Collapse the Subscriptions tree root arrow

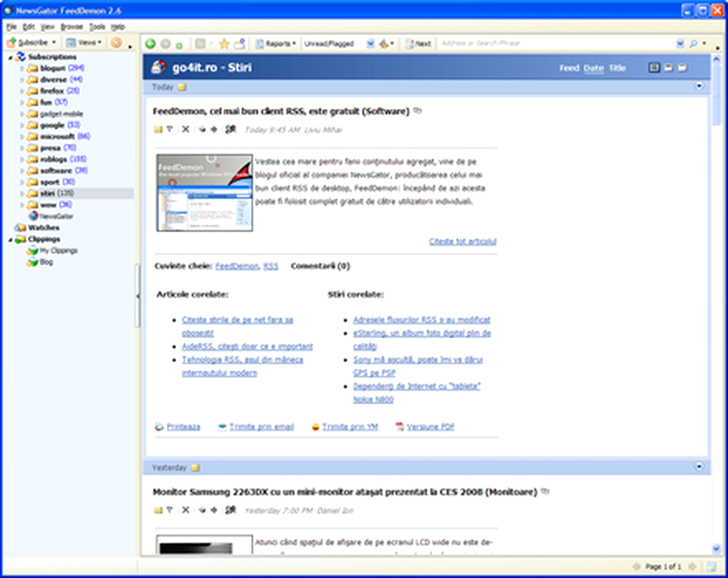click(x=11, y=57)
